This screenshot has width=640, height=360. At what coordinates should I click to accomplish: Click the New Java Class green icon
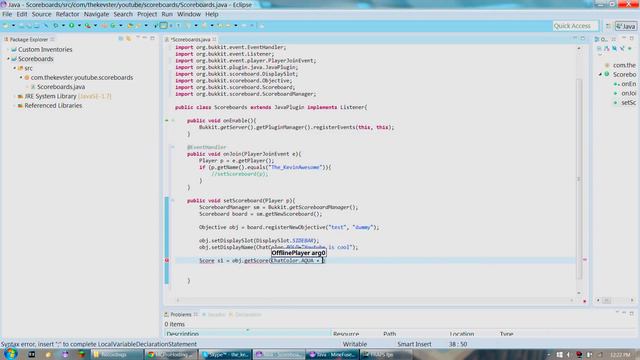(x=113, y=26)
